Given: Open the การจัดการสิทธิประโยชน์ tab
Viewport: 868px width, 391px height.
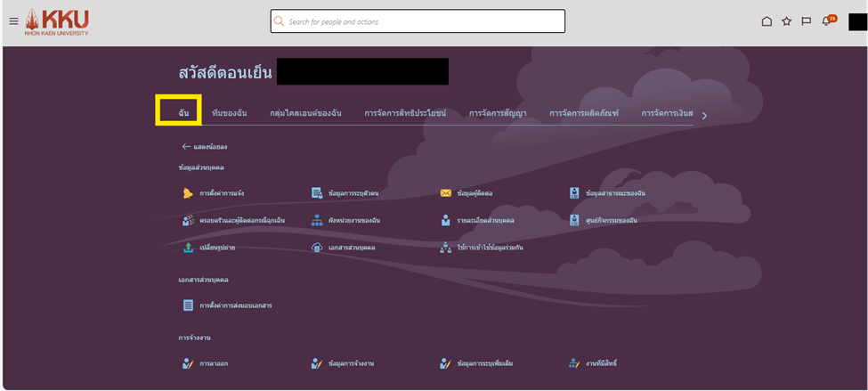Looking at the screenshot, I should [404, 113].
